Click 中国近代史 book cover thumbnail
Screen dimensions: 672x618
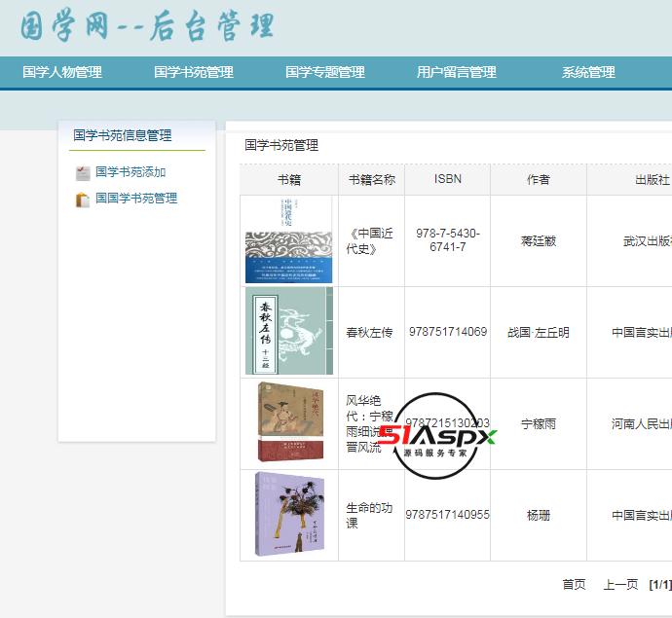click(289, 240)
